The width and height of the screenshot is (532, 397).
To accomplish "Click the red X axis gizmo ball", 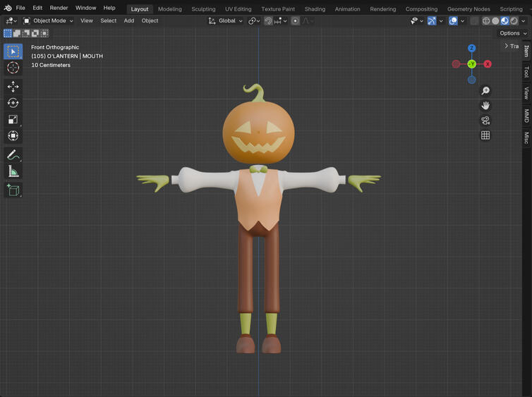I will [x=488, y=63].
